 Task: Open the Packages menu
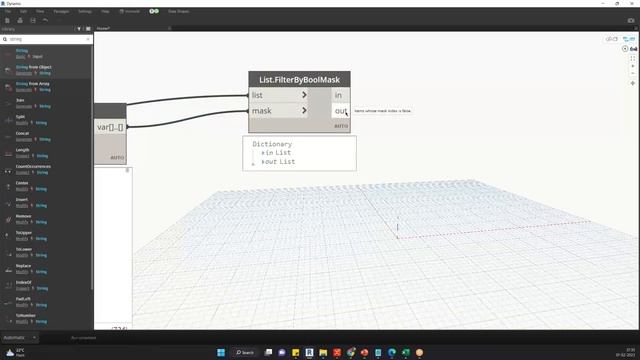[x=61, y=11]
